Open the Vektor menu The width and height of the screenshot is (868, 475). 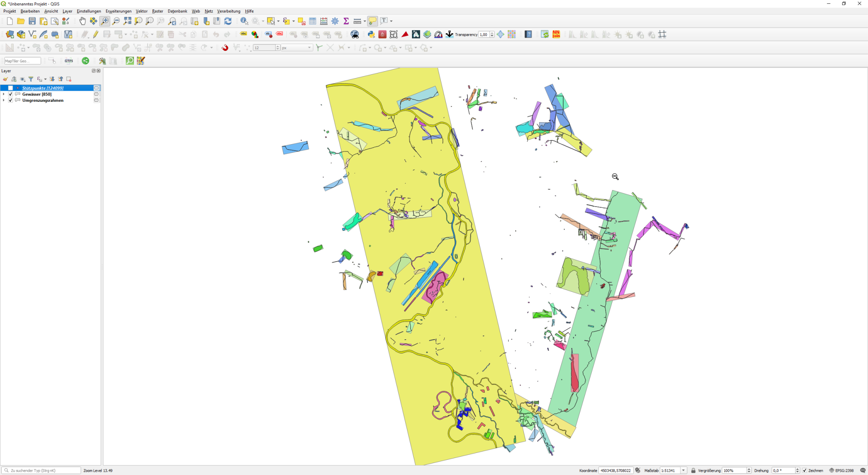(x=142, y=11)
